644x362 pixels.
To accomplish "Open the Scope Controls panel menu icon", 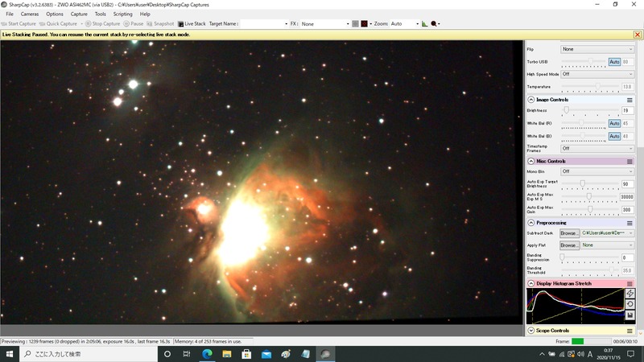I will [x=630, y=331].
